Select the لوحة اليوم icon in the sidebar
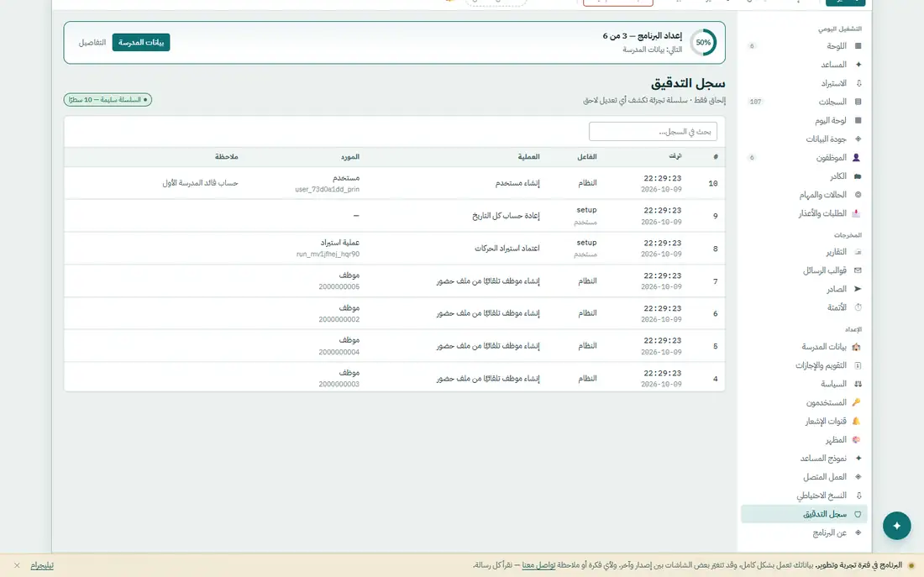The height and width of the screenshot is (577, 924). coord(858,120)
